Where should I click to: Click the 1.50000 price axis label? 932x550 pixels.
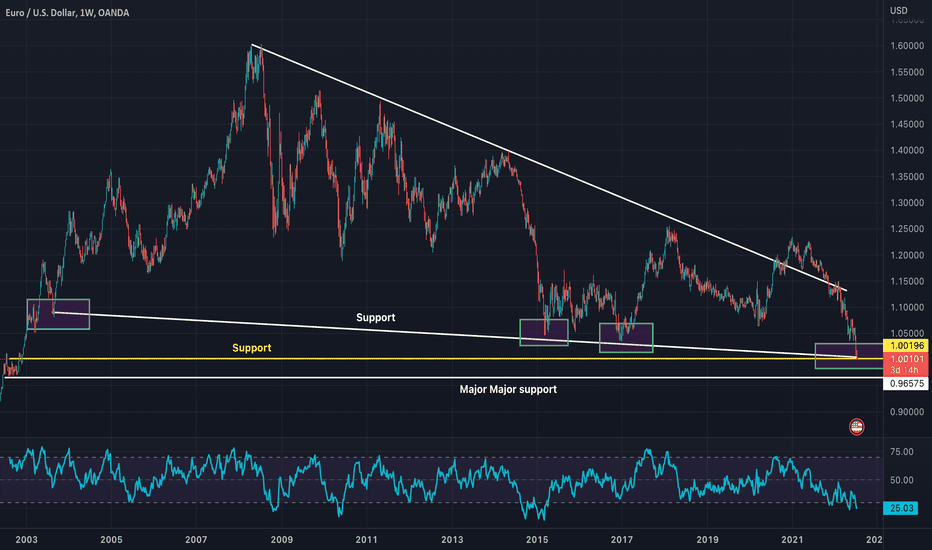coord(907,98)
